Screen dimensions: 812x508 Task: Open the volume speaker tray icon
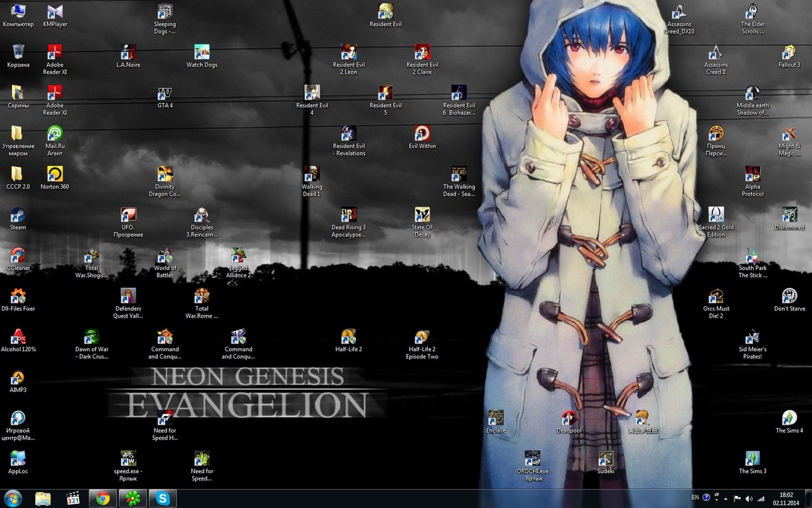pos(749,498)
